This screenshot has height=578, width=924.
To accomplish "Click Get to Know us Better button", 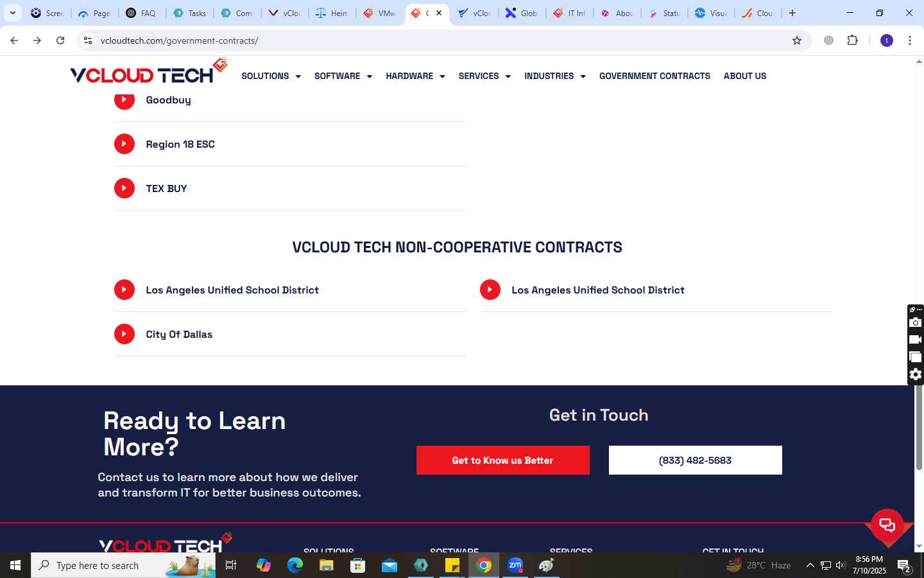I will point(503,460).
